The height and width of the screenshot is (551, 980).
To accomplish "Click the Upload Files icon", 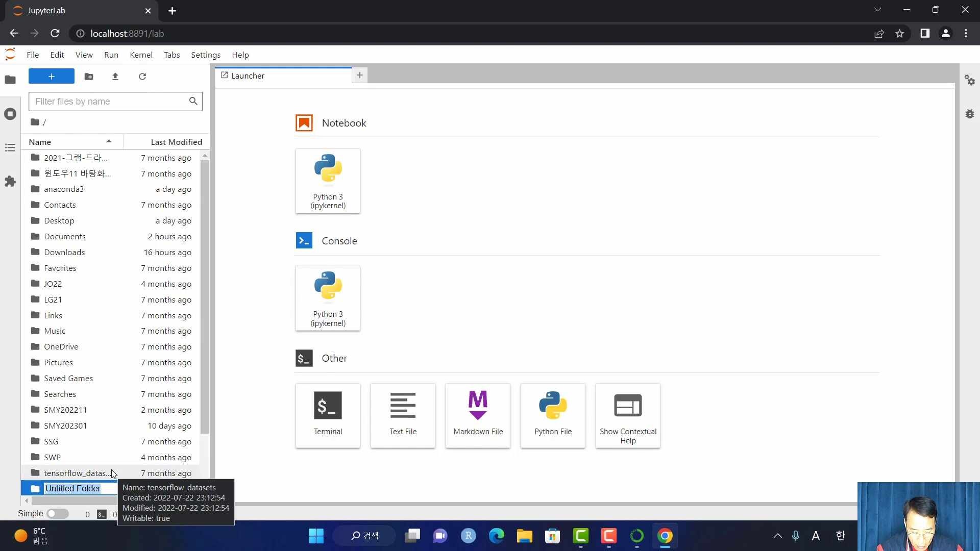I will (115, 77).
